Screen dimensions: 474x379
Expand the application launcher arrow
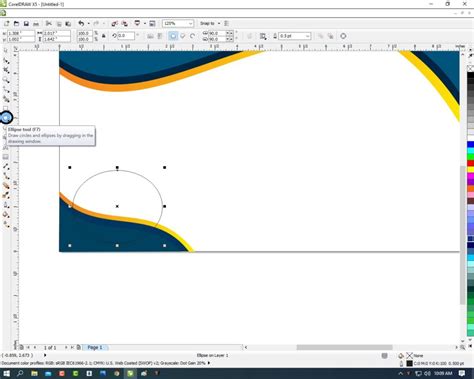[145, 23]
